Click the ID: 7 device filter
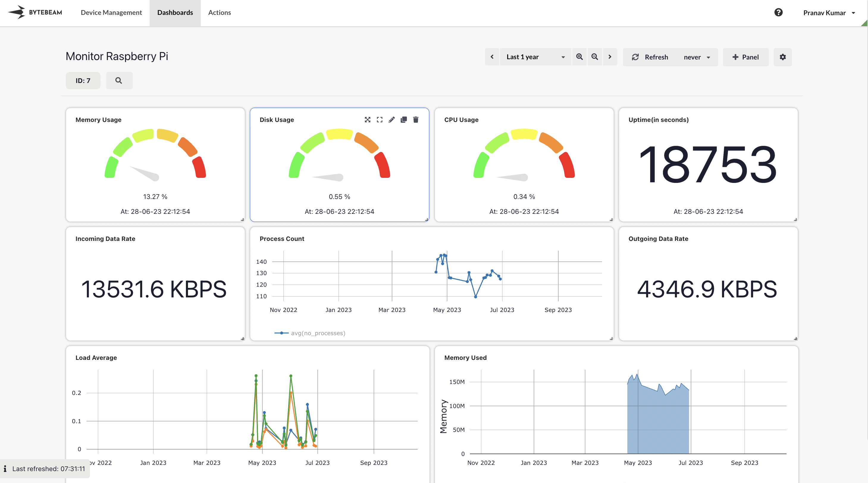The image size is (868, 483). click(x=83, y=81)
